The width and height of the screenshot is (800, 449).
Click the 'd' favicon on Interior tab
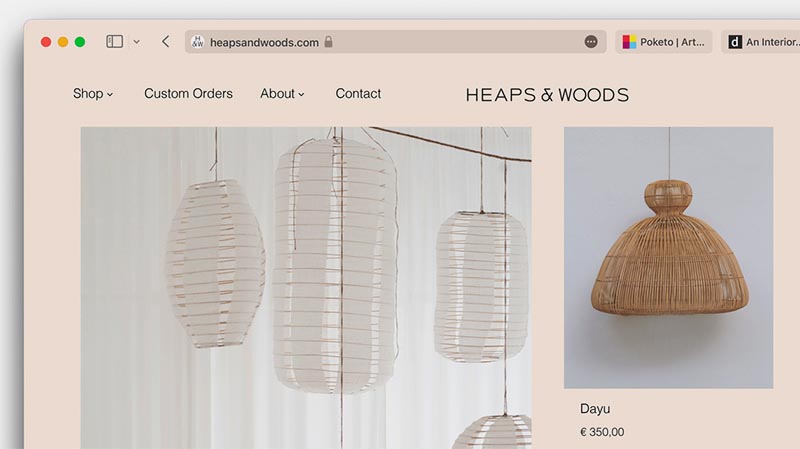(735, 42)
